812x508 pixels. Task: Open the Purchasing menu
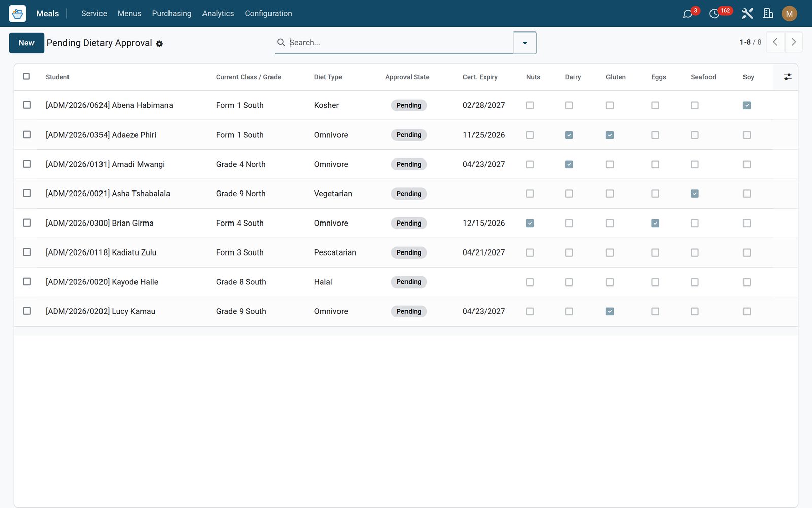tap(172, 13)
